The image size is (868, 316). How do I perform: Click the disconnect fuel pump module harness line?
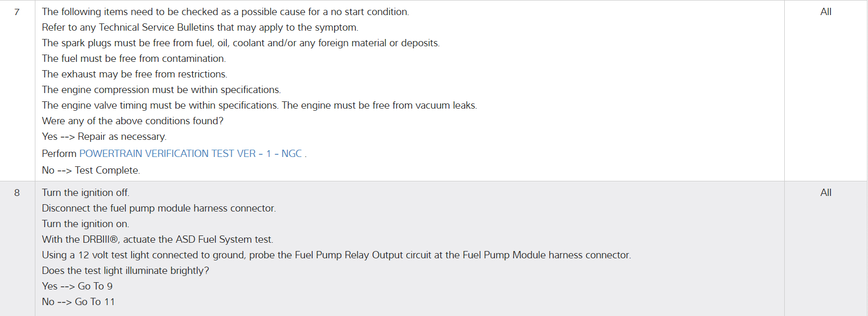(159, 208)
